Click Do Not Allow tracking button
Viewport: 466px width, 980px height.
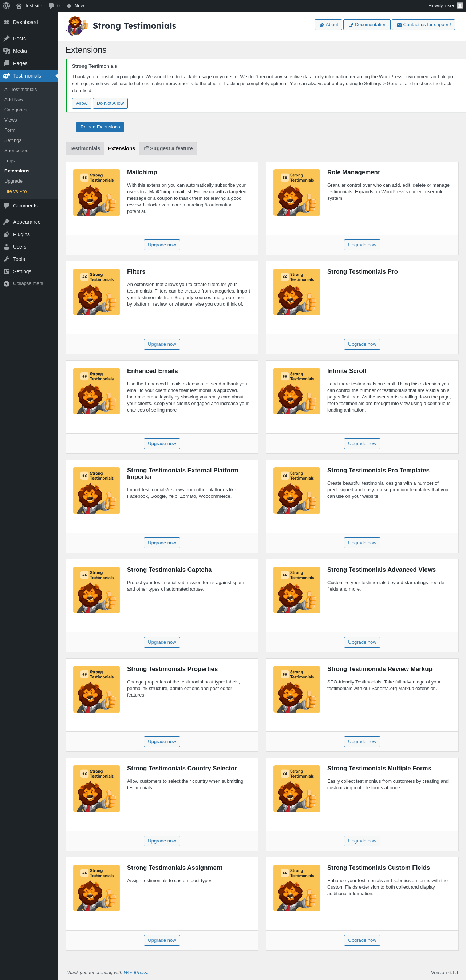[110, 103]
